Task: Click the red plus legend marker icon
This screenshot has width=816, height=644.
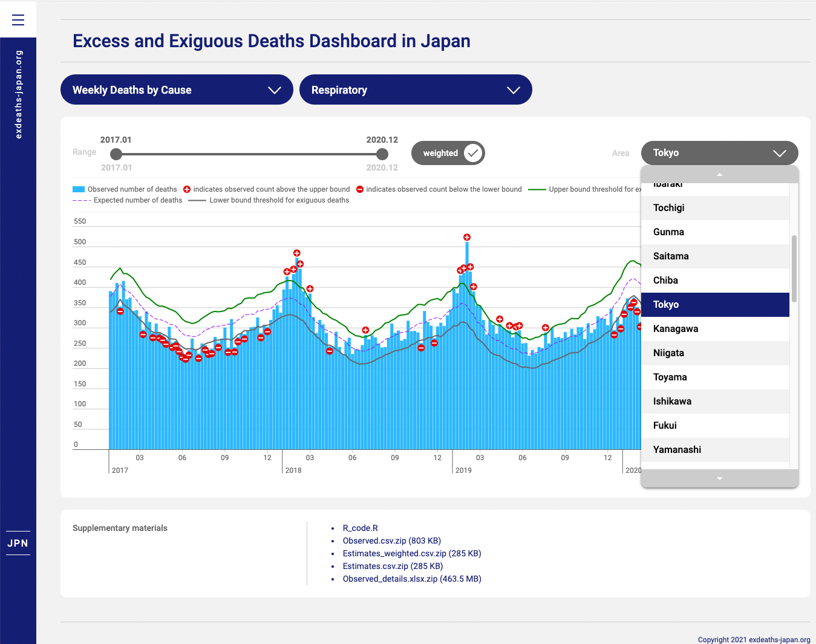Action: tap(187, 189)
